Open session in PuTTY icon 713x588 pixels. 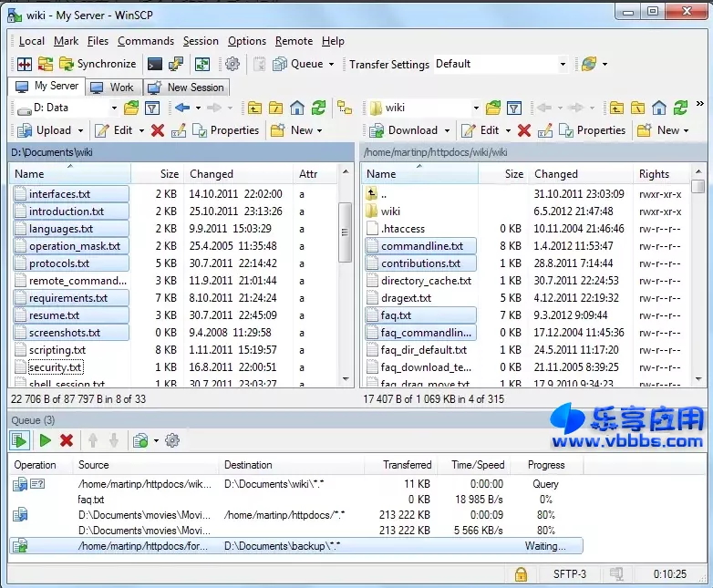176,64
